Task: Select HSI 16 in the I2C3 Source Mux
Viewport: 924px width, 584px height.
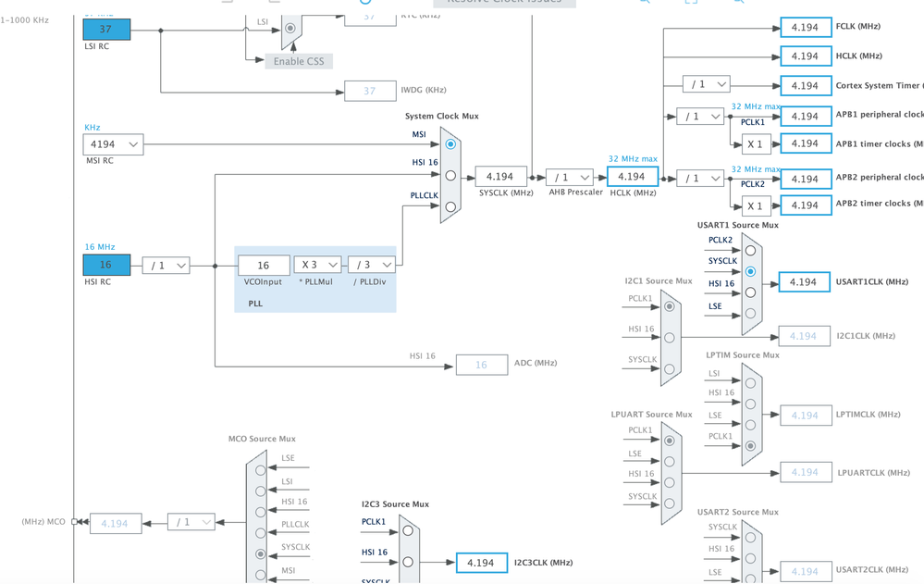Action: 408,562
